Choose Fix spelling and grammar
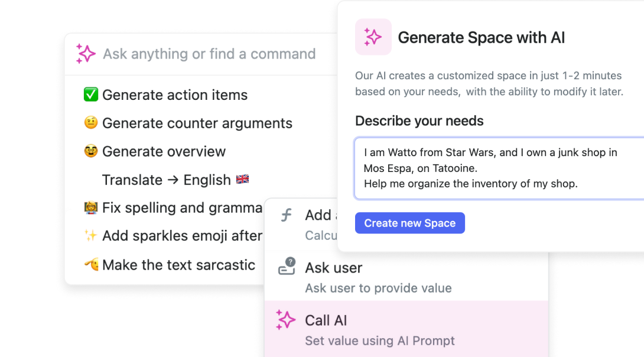Screen dimensions: 644x357 [181, 207]
